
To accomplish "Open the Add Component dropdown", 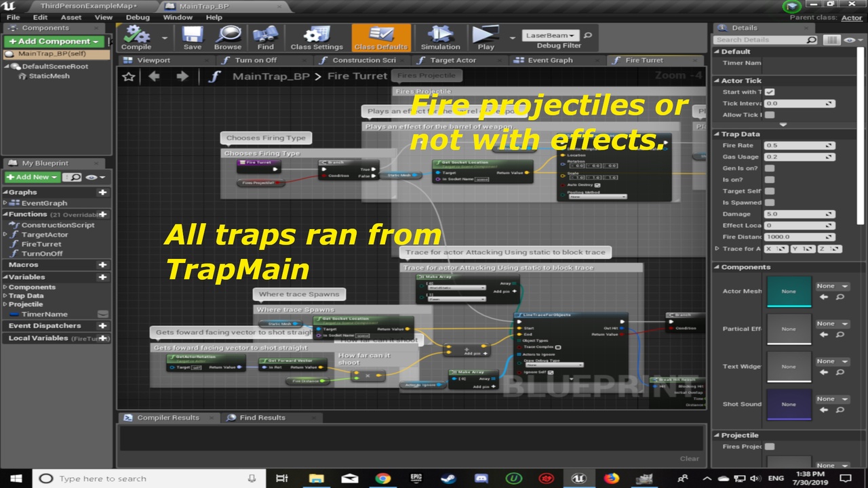I will pos(54,41).
